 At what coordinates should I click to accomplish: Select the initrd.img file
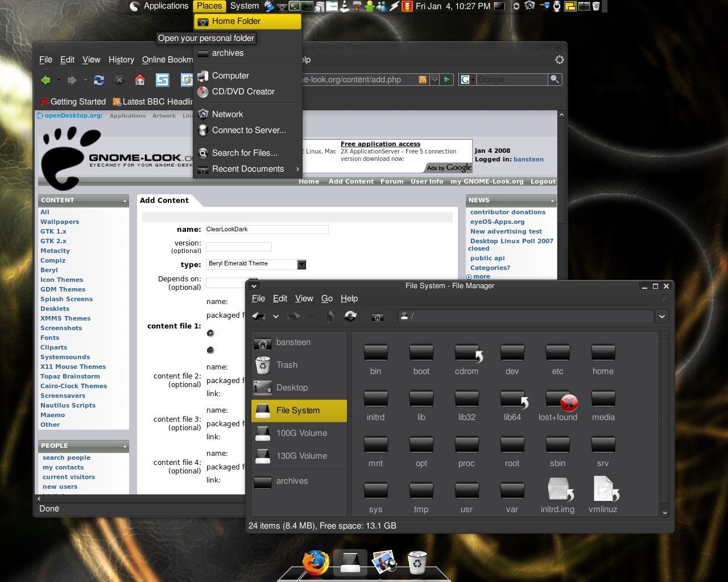[x=558, y=495]
